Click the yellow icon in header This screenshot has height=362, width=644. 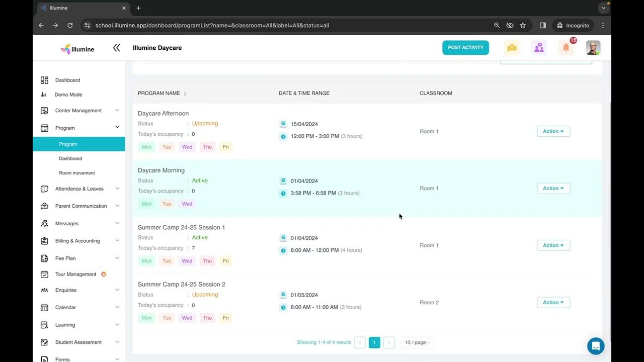click(x=512, y=48)
